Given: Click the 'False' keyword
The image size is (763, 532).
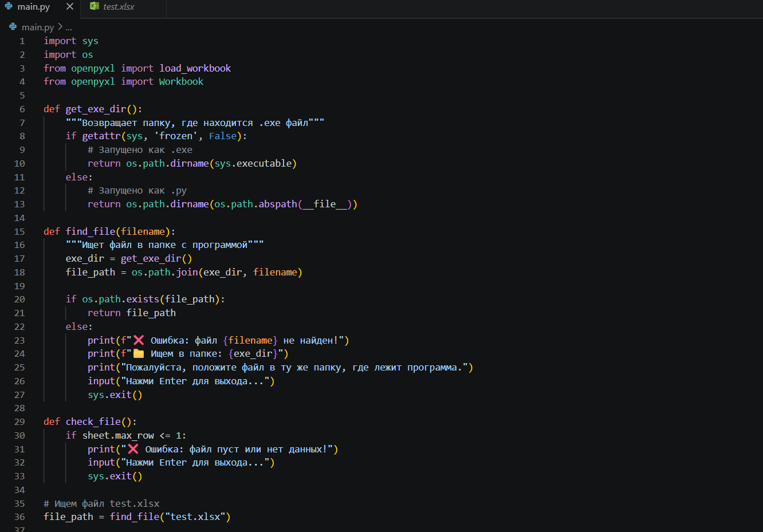Looking at the screenshot, I should click(223, 136).
